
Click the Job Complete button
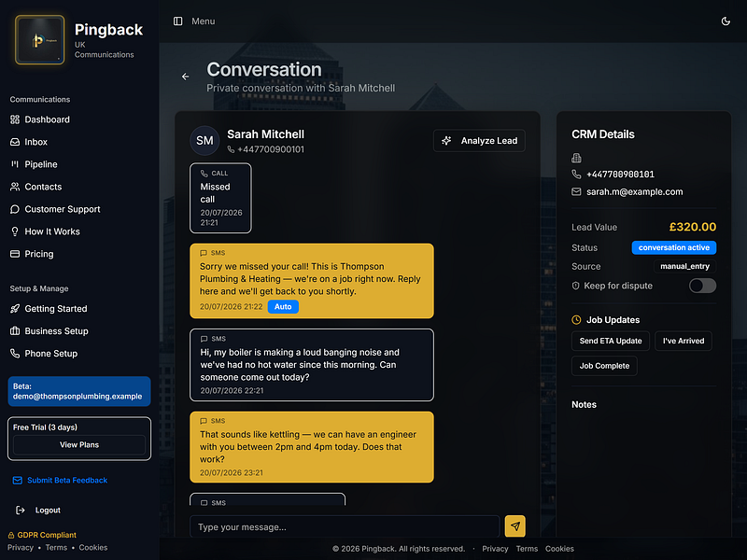point(604,366)
